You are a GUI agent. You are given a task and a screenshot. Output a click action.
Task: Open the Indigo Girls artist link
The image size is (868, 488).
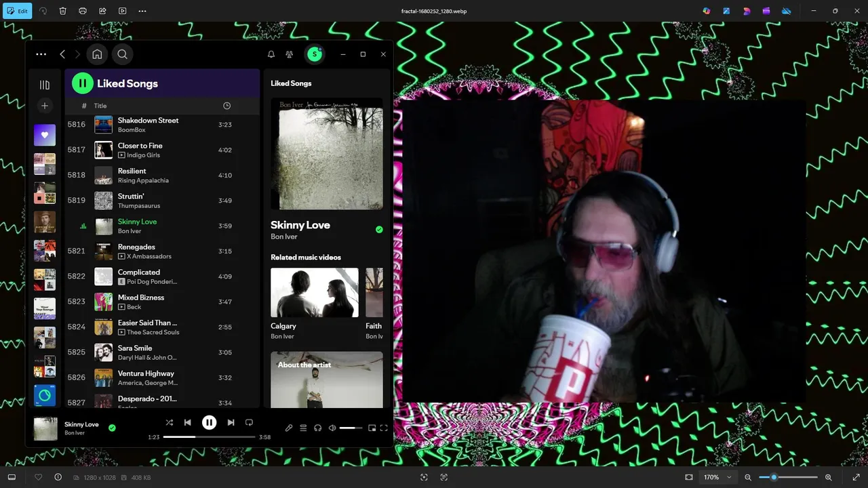[x=143, y=155]
